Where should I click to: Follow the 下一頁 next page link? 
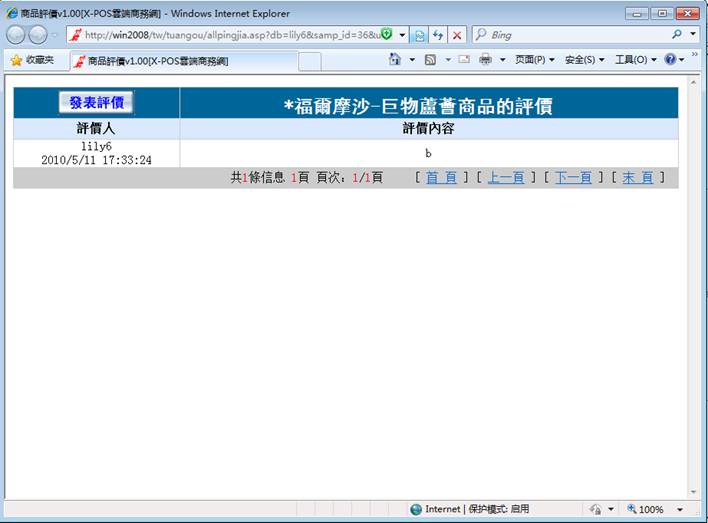573,177
